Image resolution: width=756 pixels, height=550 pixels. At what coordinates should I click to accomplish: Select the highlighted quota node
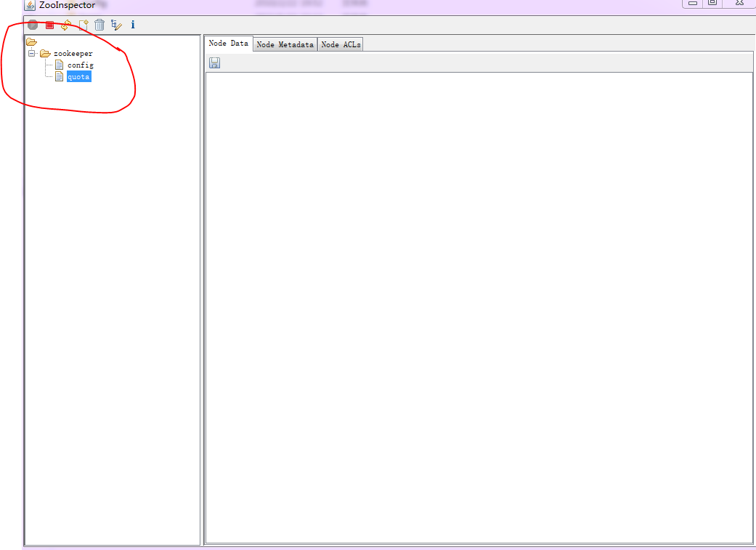(78, 77)
